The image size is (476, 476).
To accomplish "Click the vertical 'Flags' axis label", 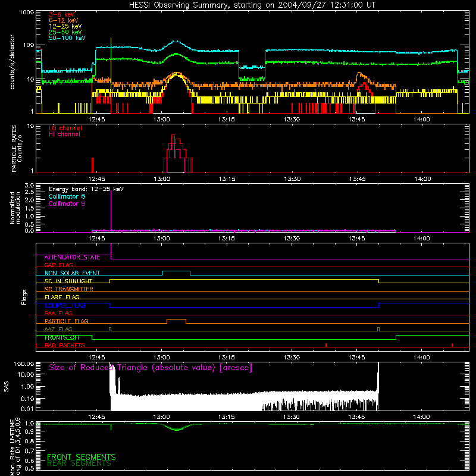I will pos(24,297).
